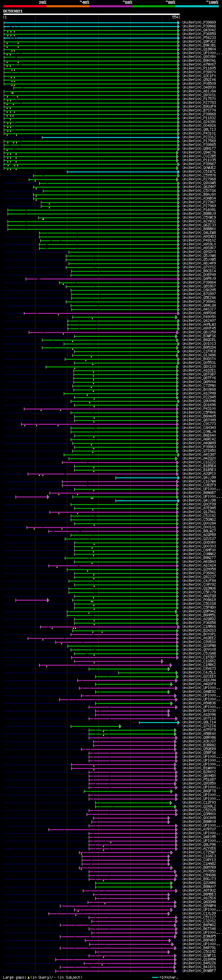Click the green alignment bar for UniRef100_Q7XZI6
The height and width of the screenshot is (980, 222).
click(x=96, y=726)
